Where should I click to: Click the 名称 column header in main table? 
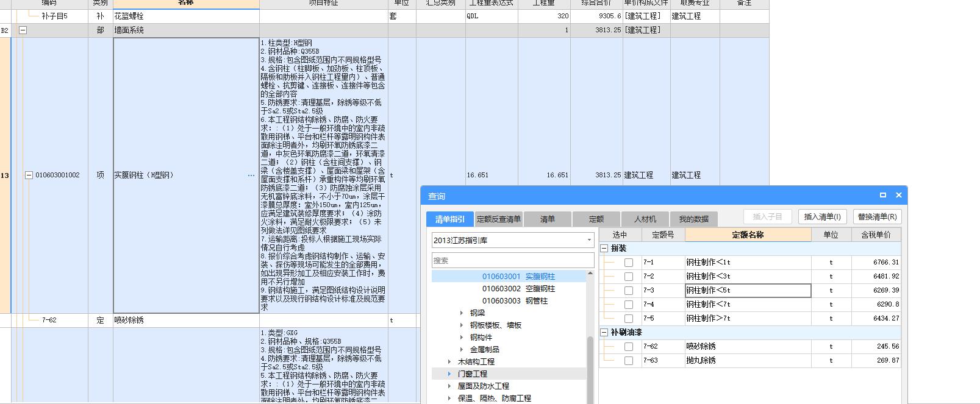186,3
